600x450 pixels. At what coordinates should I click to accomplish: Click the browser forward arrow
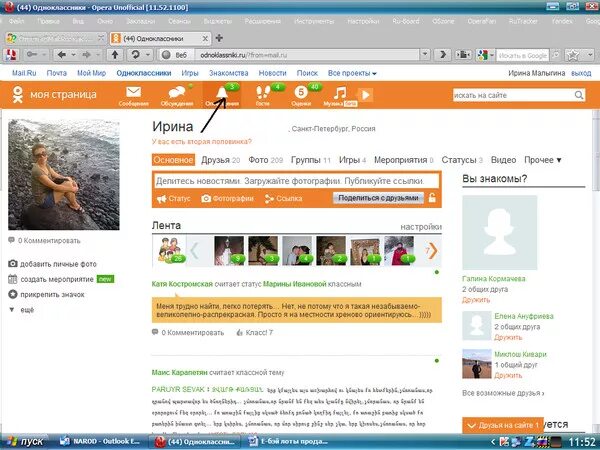(x=86, y=55)
